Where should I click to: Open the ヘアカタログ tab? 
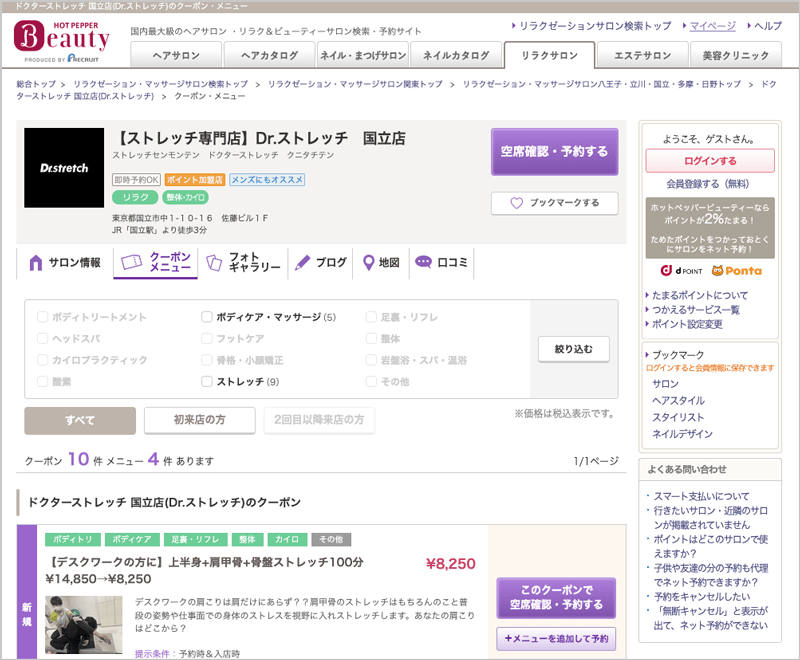tap(269, 55)
